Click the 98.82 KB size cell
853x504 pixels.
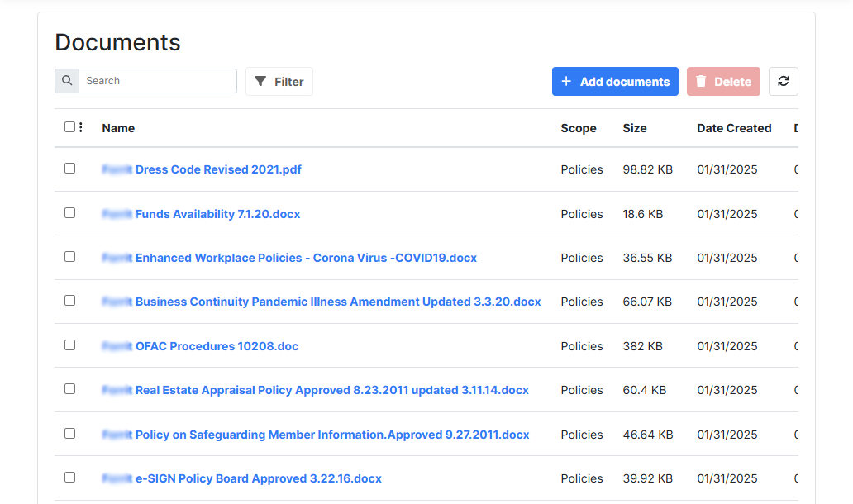click(648, 169)
